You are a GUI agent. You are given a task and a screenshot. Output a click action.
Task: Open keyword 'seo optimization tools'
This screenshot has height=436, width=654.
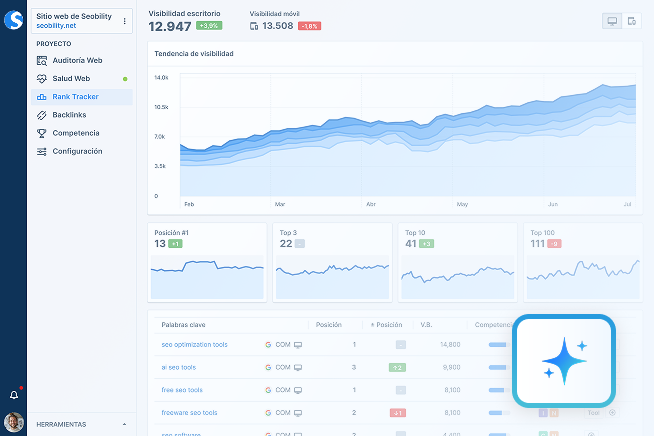194,345
